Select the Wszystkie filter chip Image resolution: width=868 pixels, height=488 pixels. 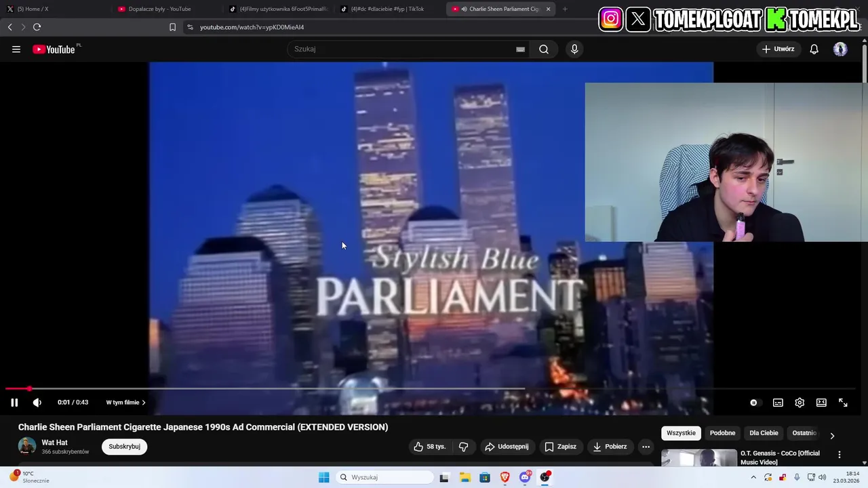pyautogui.click(x=681, y=433)
